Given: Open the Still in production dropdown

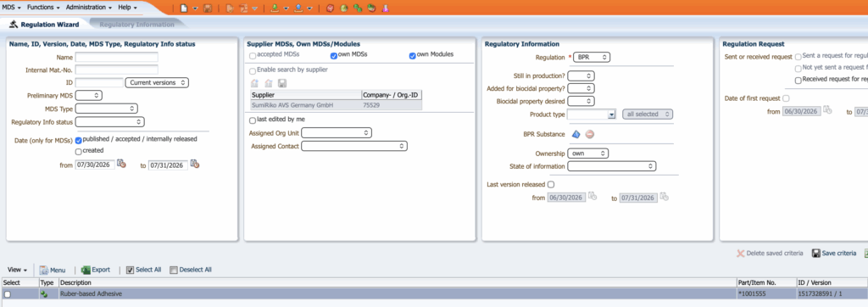Looking at the screenshot, I should [581, 76].
